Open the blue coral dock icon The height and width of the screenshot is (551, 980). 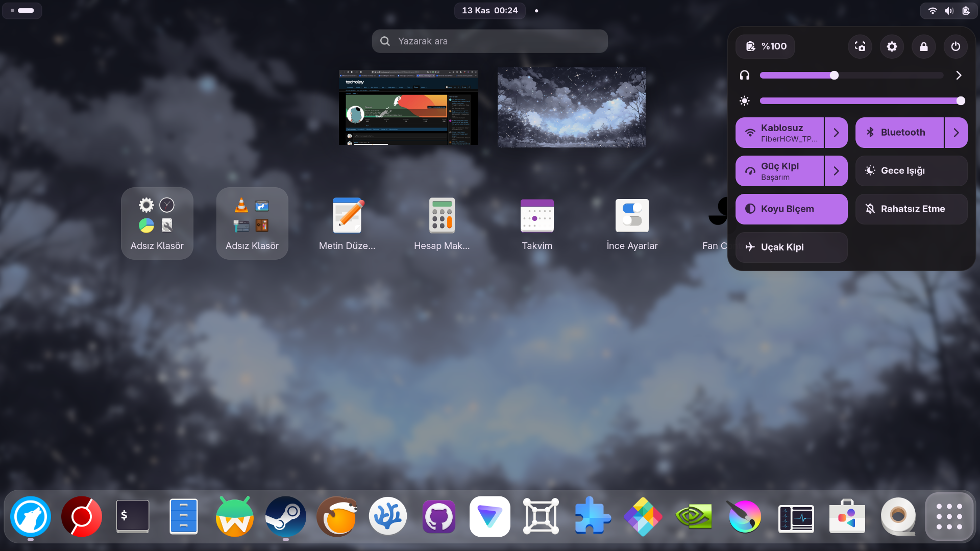(388, 516)
